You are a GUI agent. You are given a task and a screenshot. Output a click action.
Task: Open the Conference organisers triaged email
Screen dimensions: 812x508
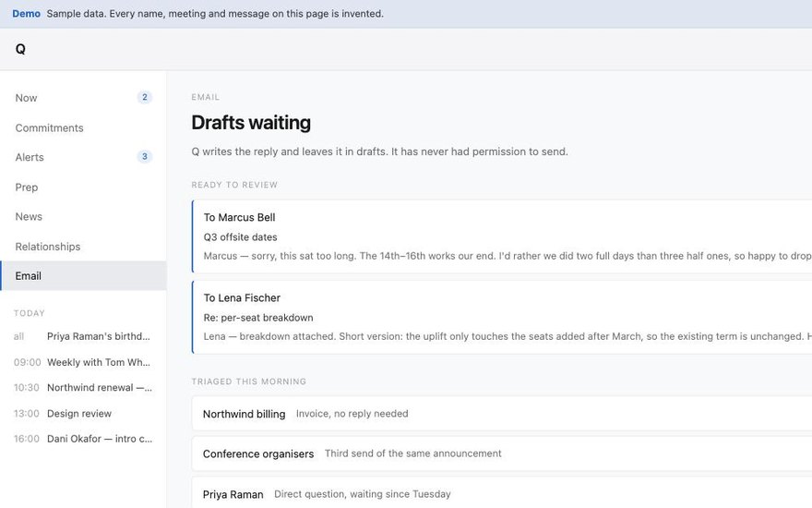(x=501, y=454)
